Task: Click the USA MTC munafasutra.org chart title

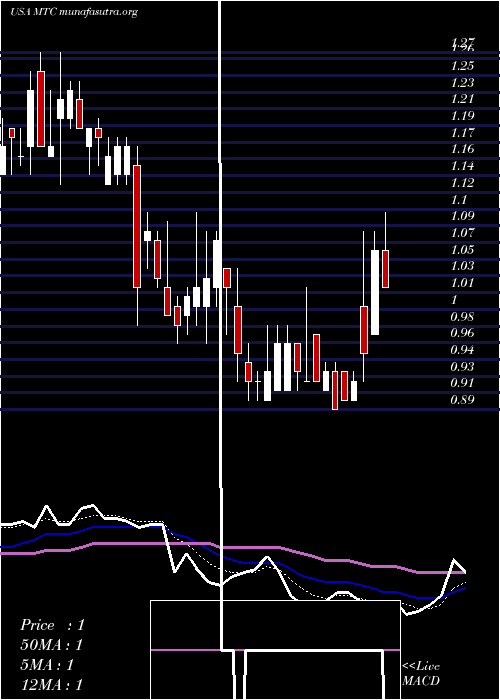Action: tap(74, 12)
